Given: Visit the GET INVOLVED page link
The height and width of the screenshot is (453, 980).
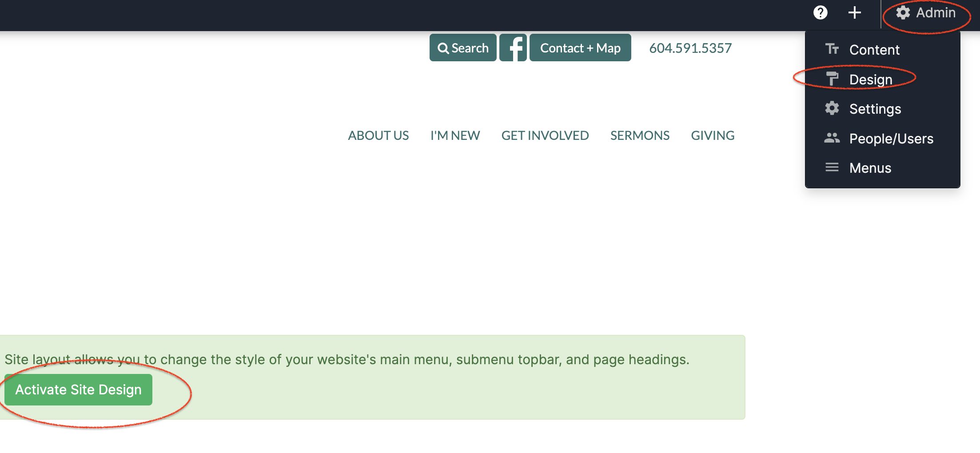Looking at the screenshot, I should click(x=545, y=135).
